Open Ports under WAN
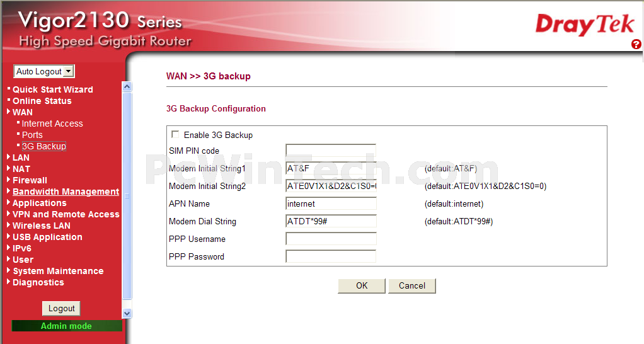The image size is (644, 344). (x=32, y=135)
